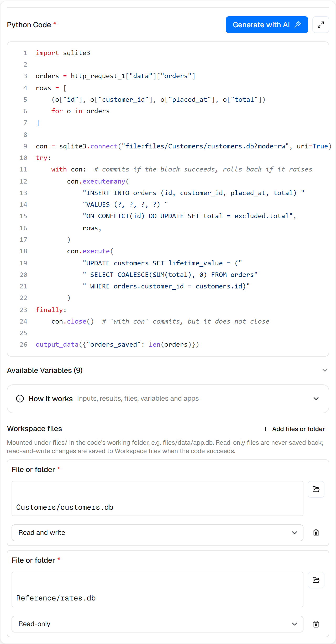Click the Generate with AI button
The width and height of the screenshot is (336, 644).
pyautogui.click(x=267, y=25)
